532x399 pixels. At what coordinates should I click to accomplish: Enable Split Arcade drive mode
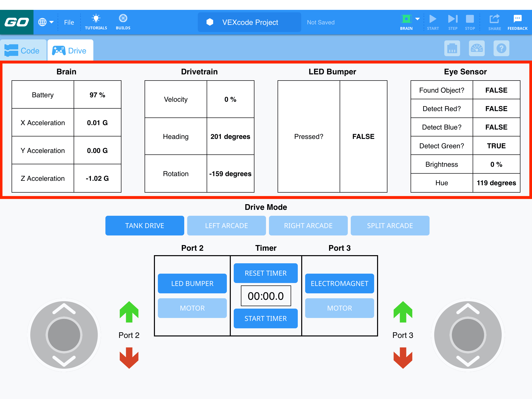coord(390,225)
